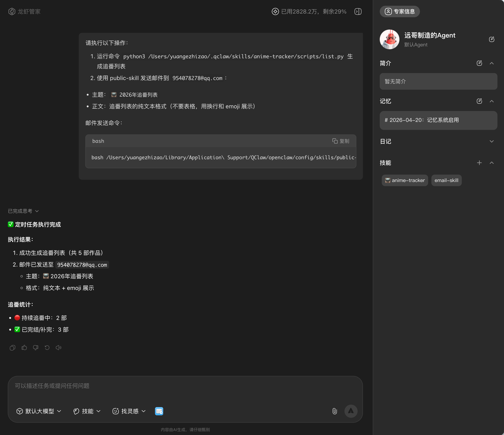The height and width of the screenshot is (435, 504).
Task: Expand the 已完成思考 thinking details
Action: pos(23,211)
